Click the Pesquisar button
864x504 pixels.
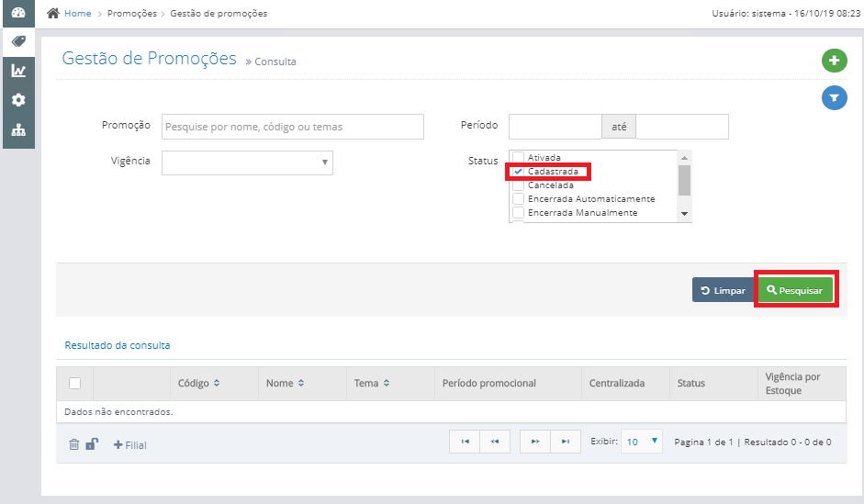[794, 290]
